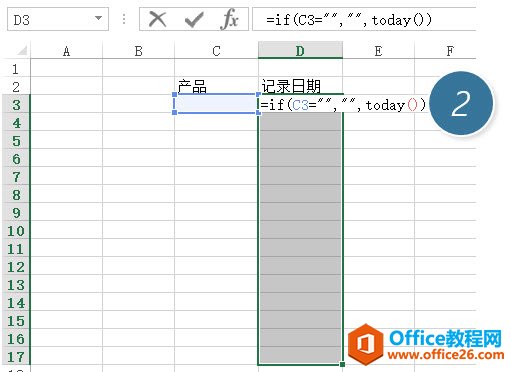Click the Select All corner triangle
This screenshot has width=511, height=372.
pos(22,50)
